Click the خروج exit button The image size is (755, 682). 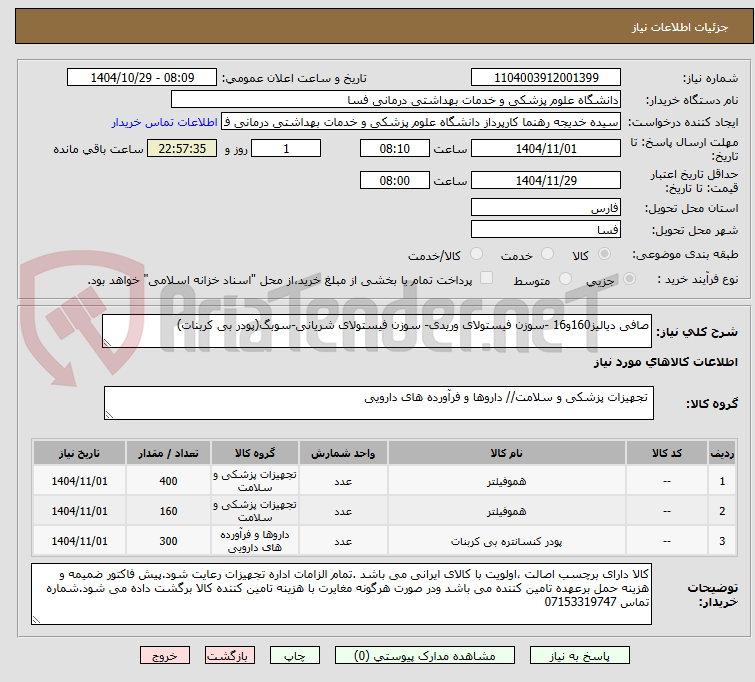coord(165,657)
